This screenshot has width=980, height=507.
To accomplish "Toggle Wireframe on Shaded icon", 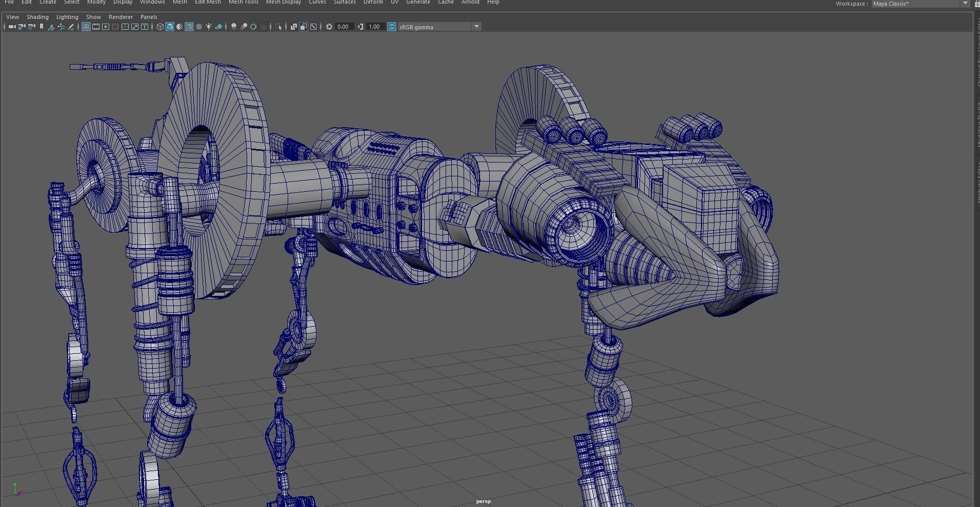I will tap(189, 27).
